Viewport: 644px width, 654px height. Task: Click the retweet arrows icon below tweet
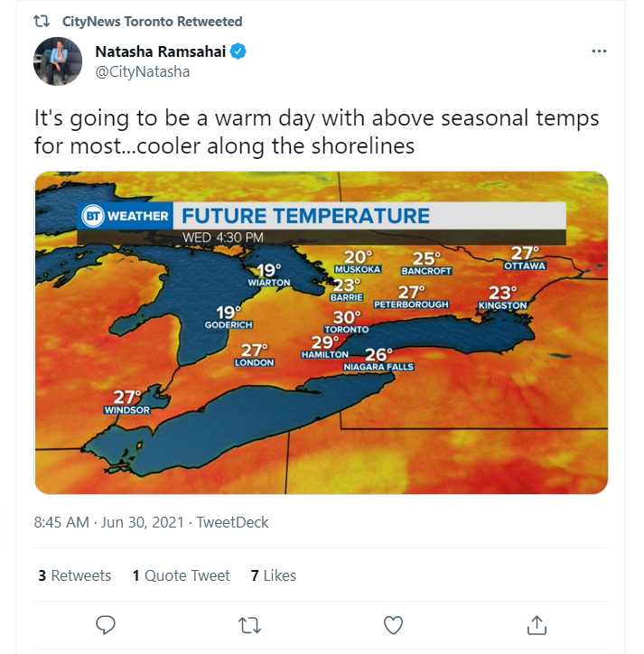(x=249, y=625)
